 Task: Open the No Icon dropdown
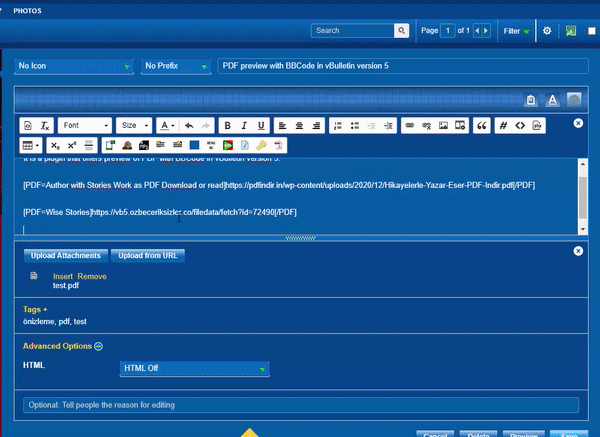(74, 66)
